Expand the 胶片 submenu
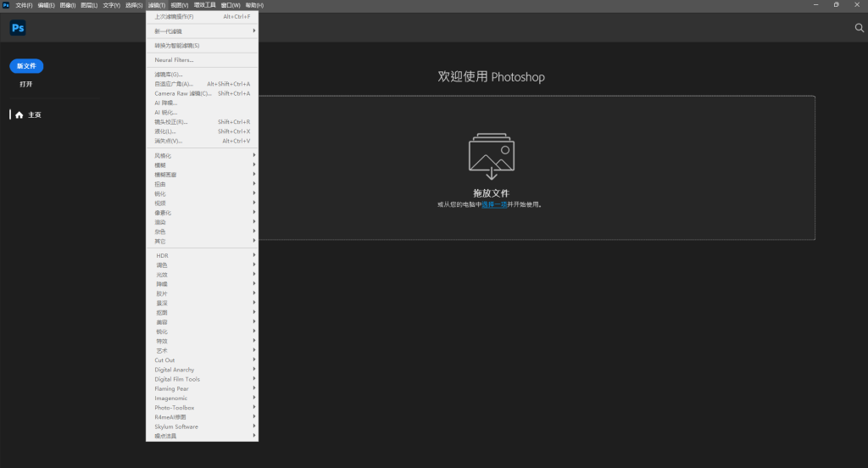This screenshot has height=468, width=868. click(x=202, y=293)
